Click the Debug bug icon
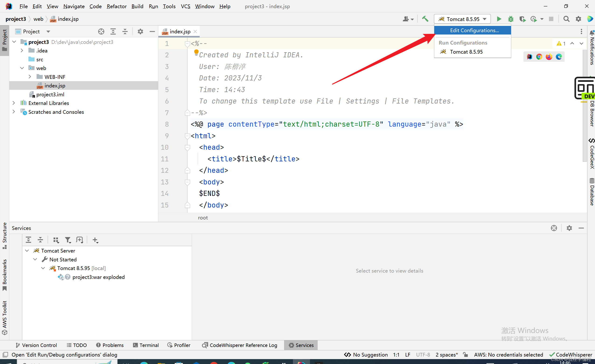Image resolution: width=595 pixels, height=364 pixels. click(x=511, y=19)
